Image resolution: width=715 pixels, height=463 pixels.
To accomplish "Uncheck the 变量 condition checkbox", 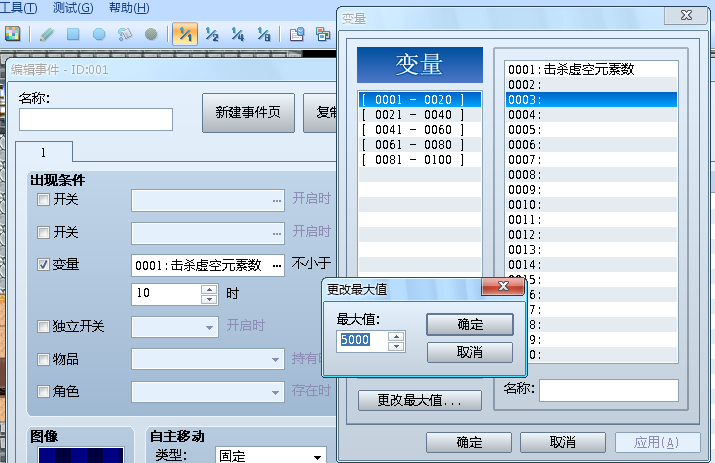I will coord(43,265).
